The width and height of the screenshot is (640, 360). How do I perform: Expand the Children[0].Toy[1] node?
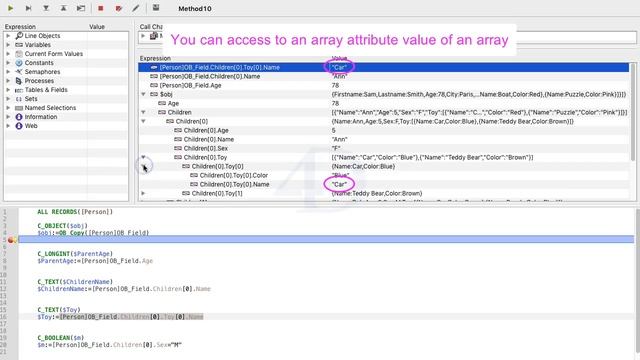tap(143, 193)
